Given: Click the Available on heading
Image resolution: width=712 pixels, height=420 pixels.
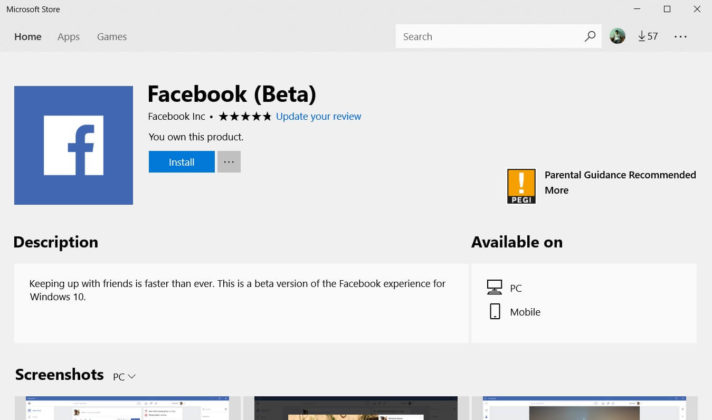Looking at the screenshot, I should (x=517, y=242).
